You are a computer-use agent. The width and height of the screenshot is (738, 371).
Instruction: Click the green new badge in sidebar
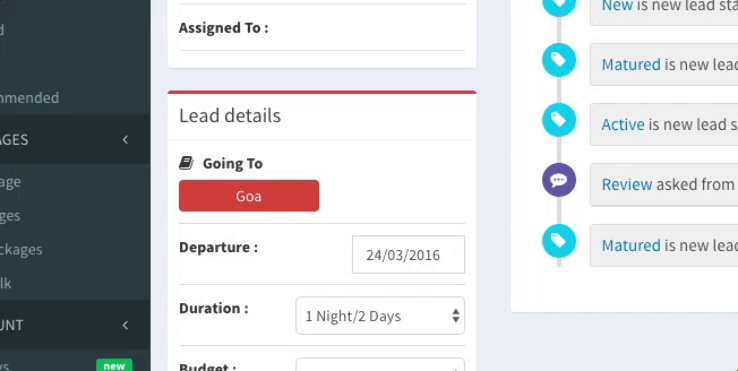(x=114, y=365)
